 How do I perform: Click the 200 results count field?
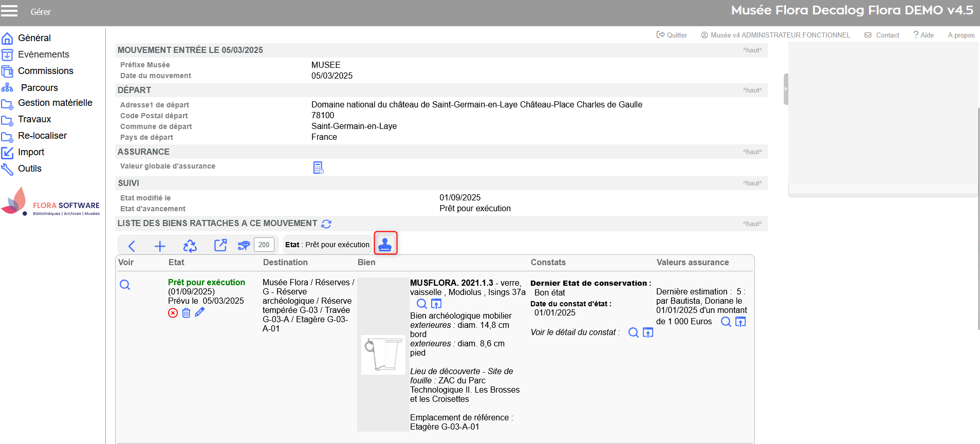264,245
